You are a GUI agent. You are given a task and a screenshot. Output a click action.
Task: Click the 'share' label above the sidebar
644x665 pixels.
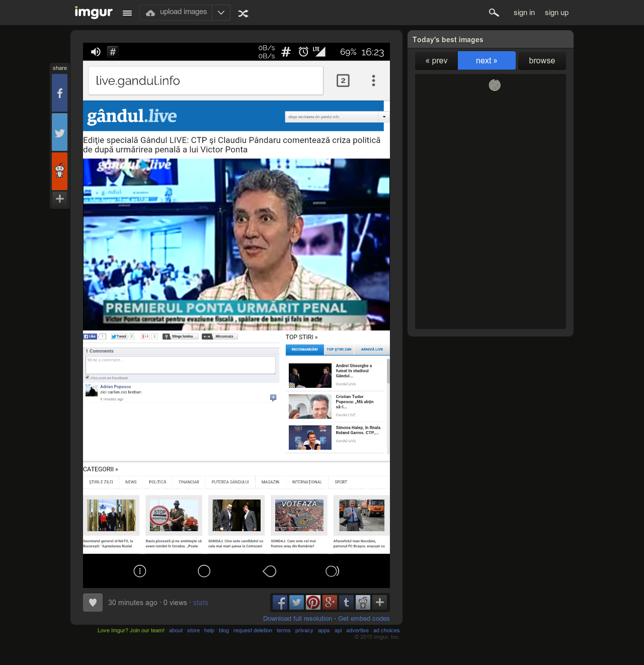coord(60,68)
